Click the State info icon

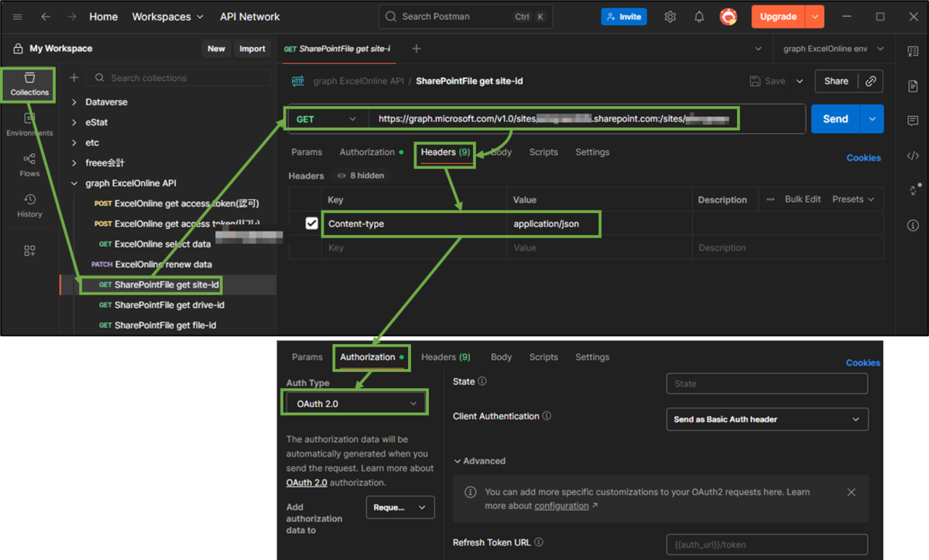(x=482, y=381)
